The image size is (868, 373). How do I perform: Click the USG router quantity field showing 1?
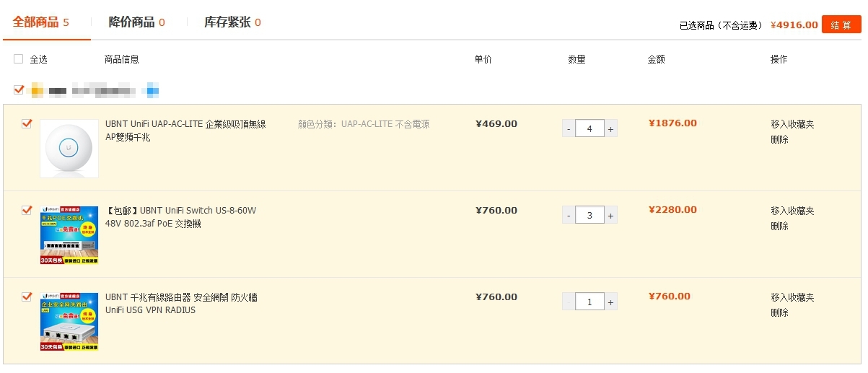tap(589, 302)
